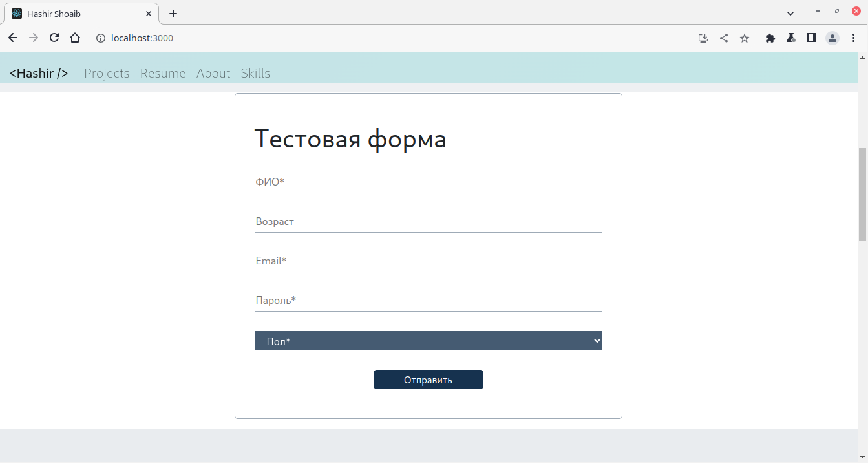Viewport: 868px width, 463px height.
Task: Open the Chrome three-dot menu
Action: (x=853, y=38)
